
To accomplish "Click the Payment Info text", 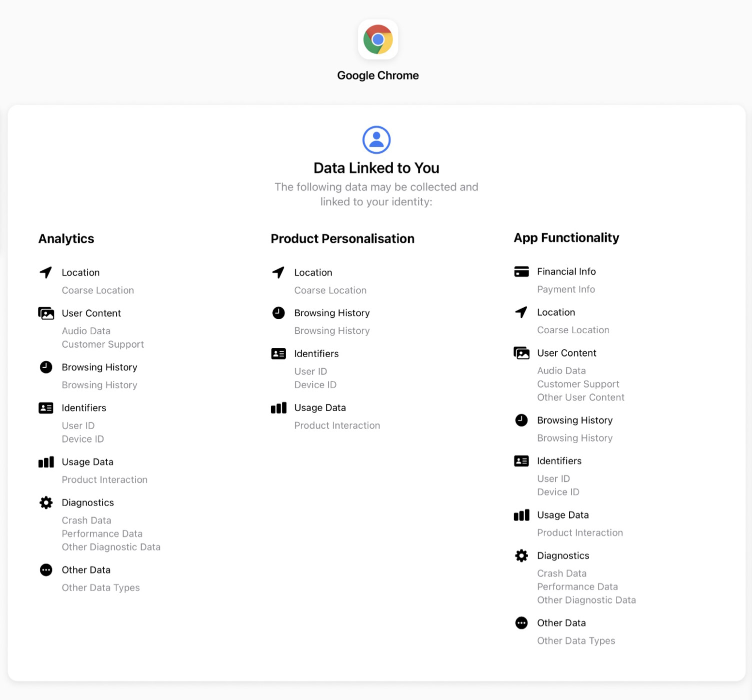I will (x=566, y=289).
